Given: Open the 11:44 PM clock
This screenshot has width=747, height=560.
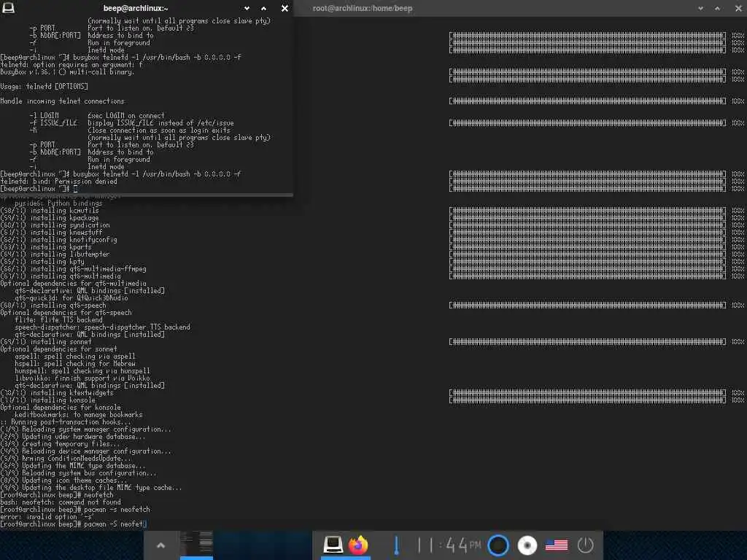Looking at the screenshot, I should [x=449, y=545].
